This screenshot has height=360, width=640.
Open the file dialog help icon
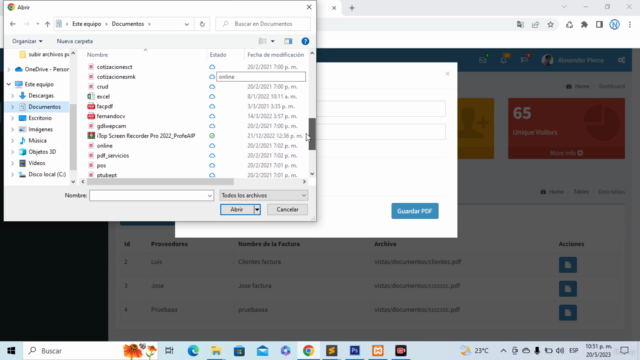305,41
